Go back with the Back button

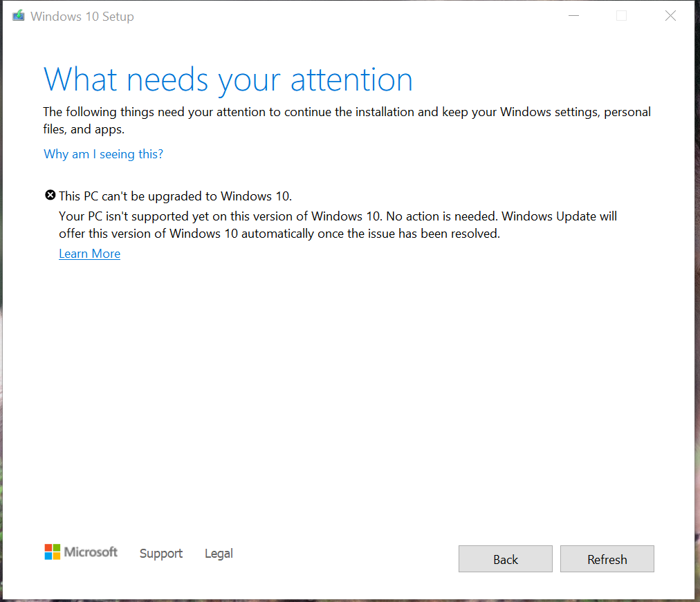coord(506,558)
